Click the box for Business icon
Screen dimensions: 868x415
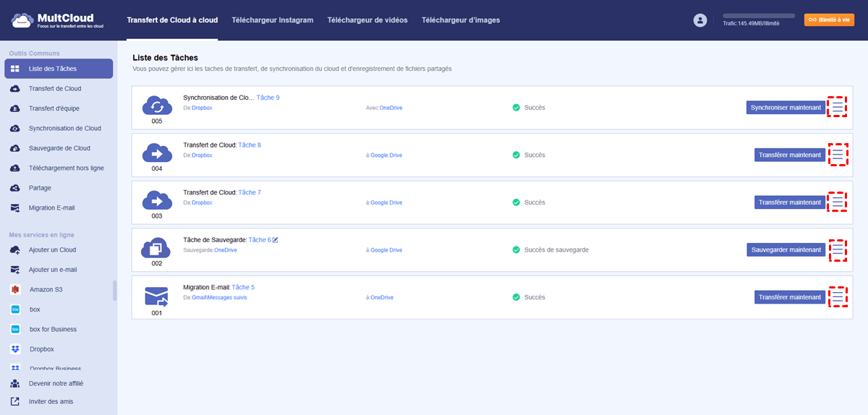pos(15,329)
